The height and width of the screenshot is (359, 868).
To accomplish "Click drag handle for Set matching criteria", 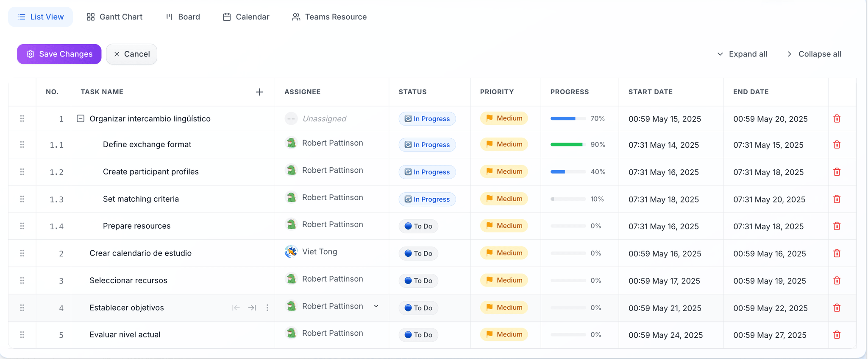I will click(x=22, y=199).
